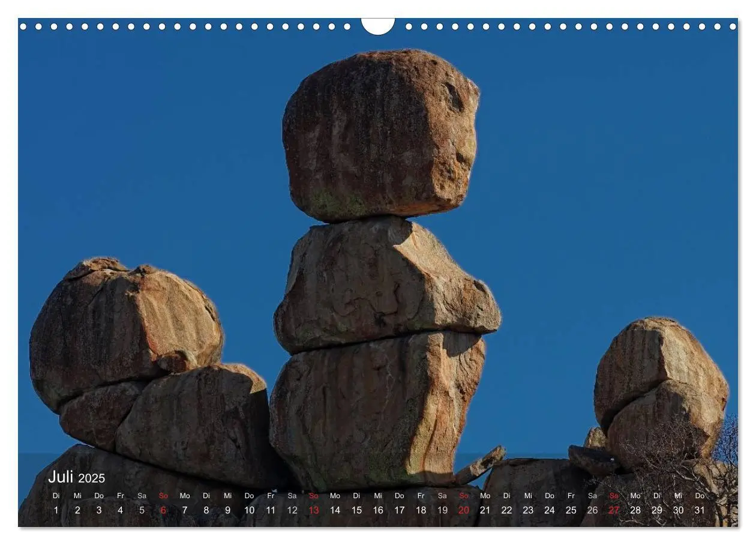756x545 pixels.
Task: Click the 'So' label above date 20
Action: tap(464, 496)
